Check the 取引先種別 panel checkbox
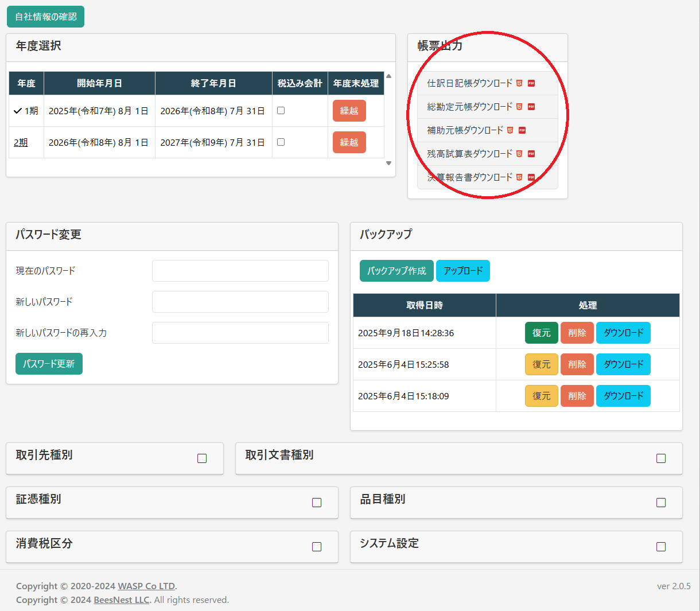This screenshot has height=611, width=700. [202, 458]
